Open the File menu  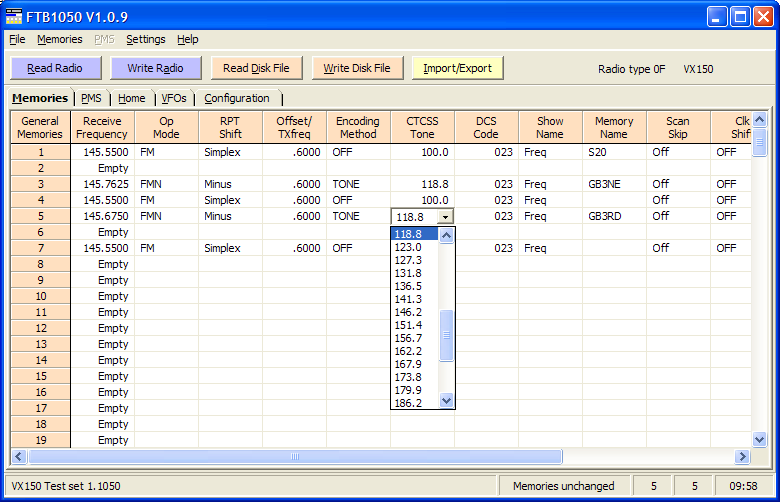point(17,39)
